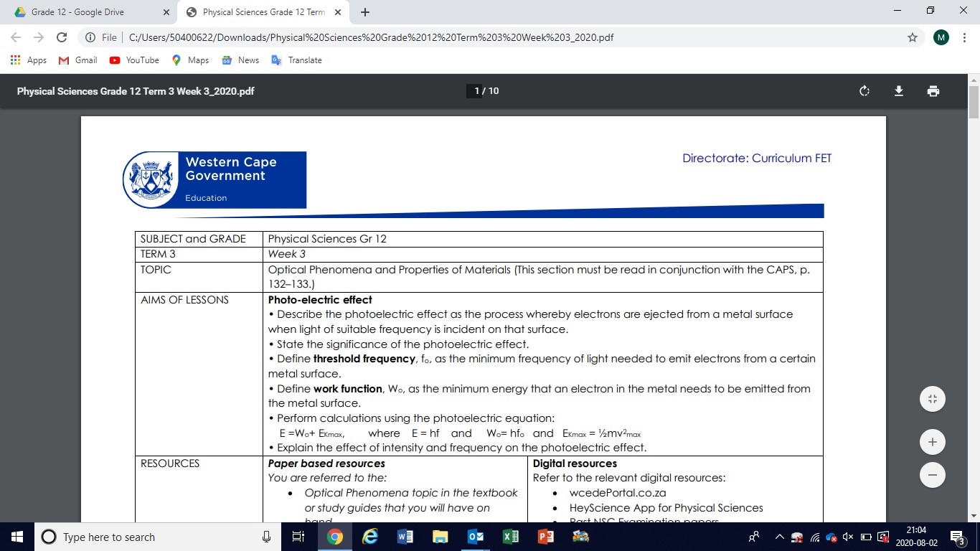Click 'HeyScience App for Physical Sciences' item
Image resolution: width=980 pixels, height=551 pixels.
(666, 508)
